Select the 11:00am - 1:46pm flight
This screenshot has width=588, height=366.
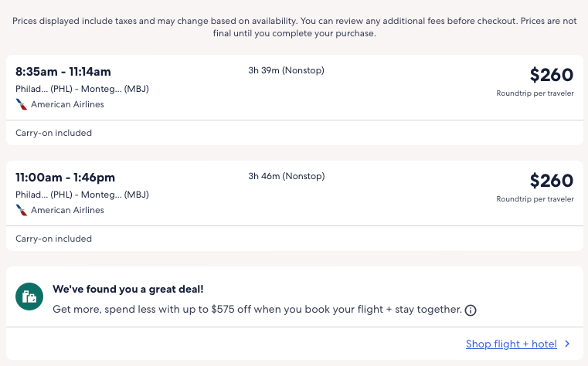click(65, 178)
